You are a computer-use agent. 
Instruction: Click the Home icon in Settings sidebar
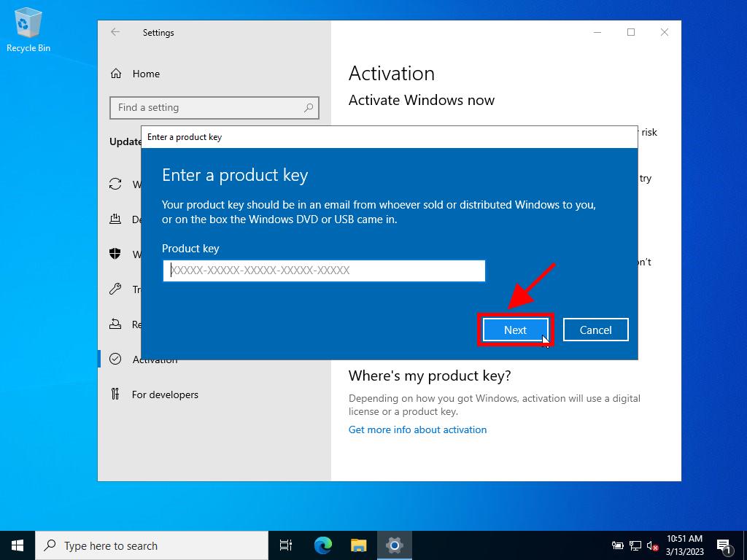(x=116, y=74)
